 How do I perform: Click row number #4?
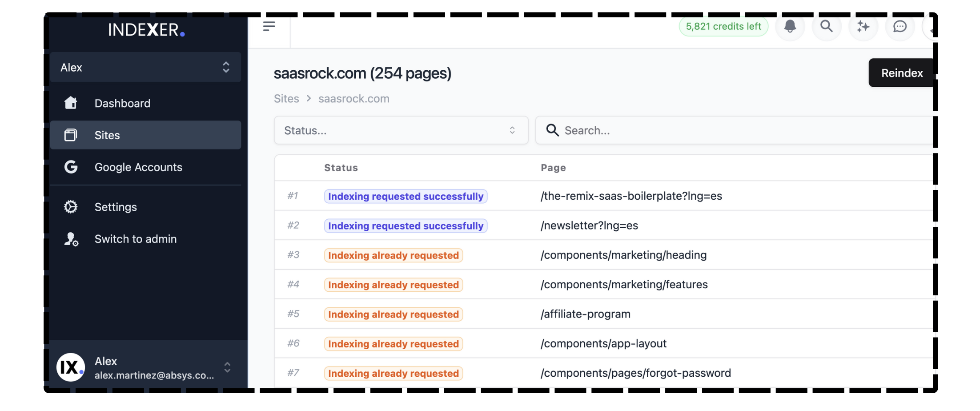(293, 284)
